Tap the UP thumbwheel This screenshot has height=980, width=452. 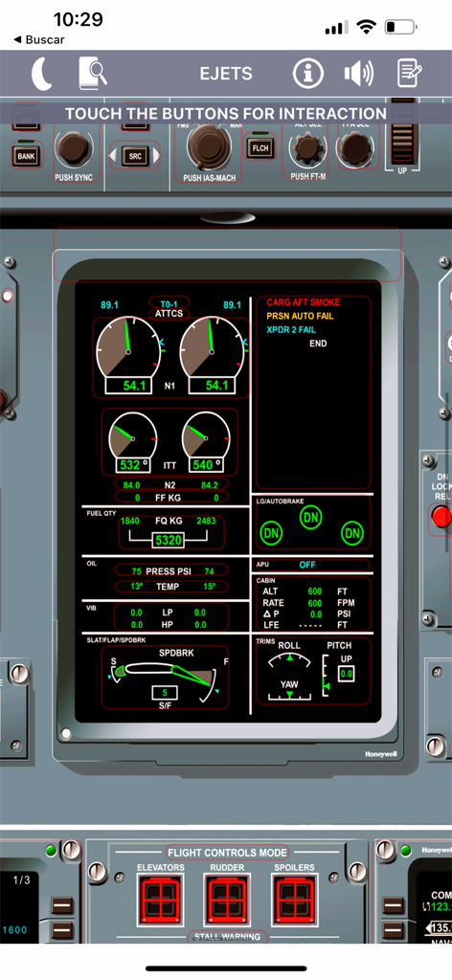pyautogui.click(x=402, y=131)
